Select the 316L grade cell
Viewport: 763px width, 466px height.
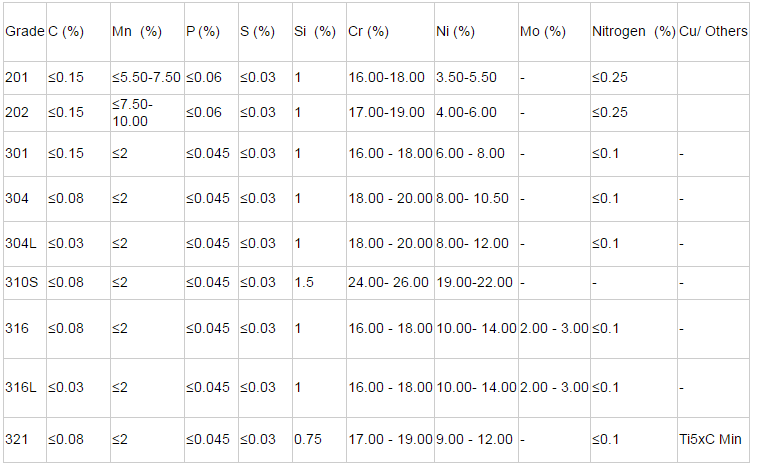22,387
